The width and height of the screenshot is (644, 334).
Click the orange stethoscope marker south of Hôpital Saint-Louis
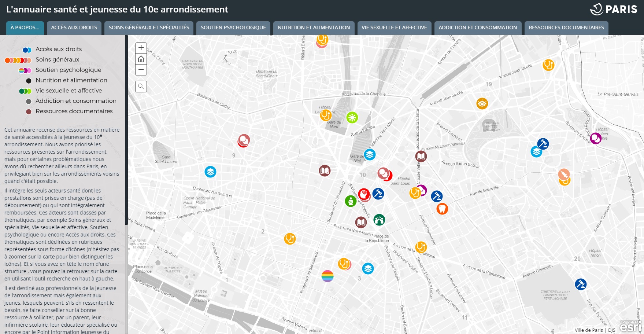[415, 193]
